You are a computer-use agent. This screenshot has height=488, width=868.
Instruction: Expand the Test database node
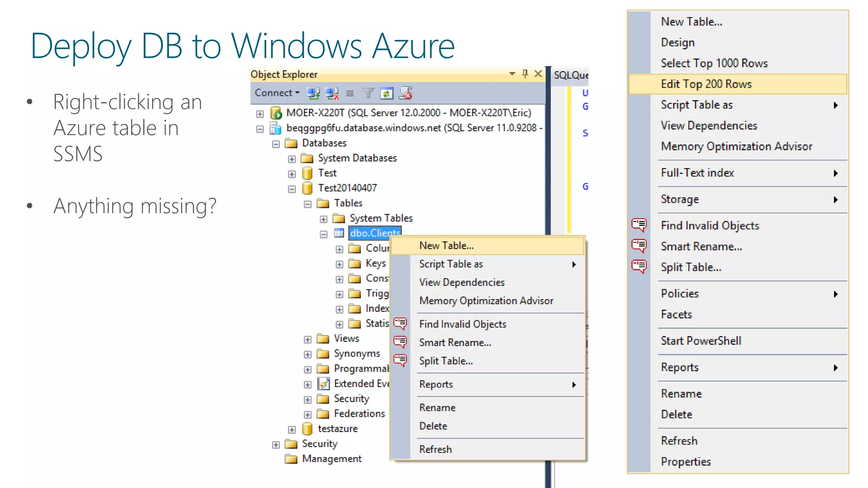pos(292,174)
